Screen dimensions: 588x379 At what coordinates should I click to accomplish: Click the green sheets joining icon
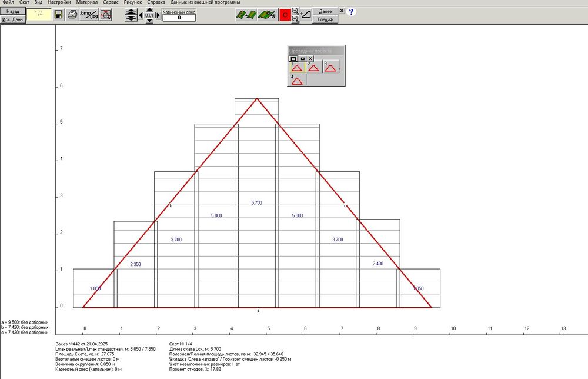point(246,15)
